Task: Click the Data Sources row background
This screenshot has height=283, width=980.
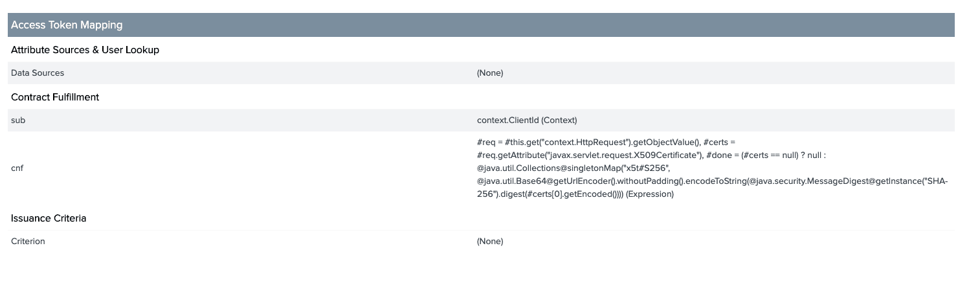Action: point(481,73)
